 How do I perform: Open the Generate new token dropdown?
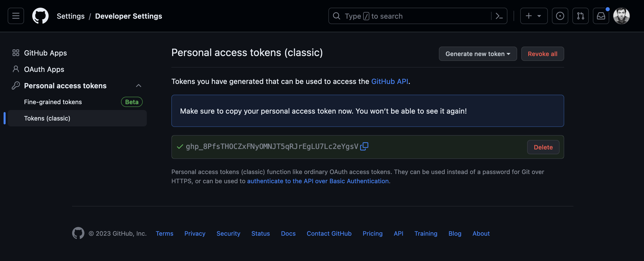coord(478,54)
